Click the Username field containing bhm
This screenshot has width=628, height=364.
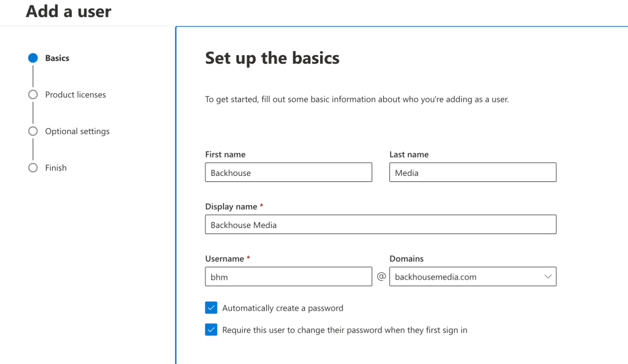(288, 277)
